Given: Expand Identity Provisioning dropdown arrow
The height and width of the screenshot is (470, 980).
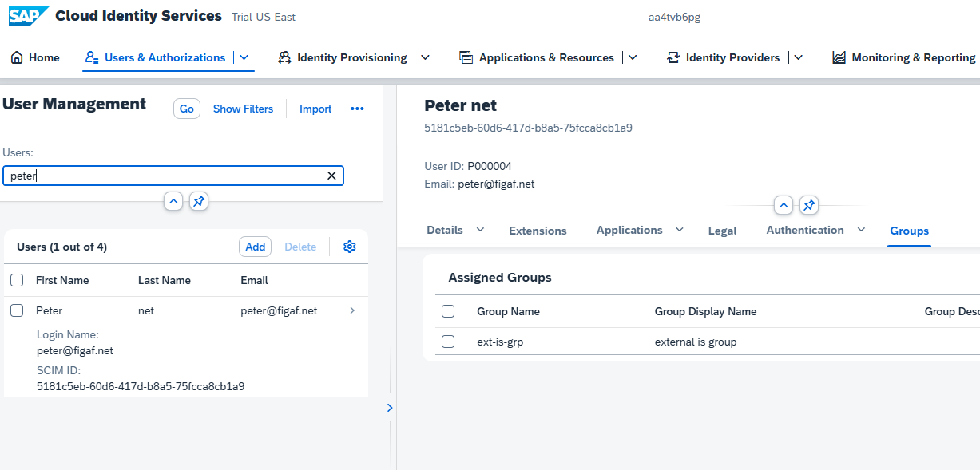Looking at the screenshot, I should click(426, 57).
